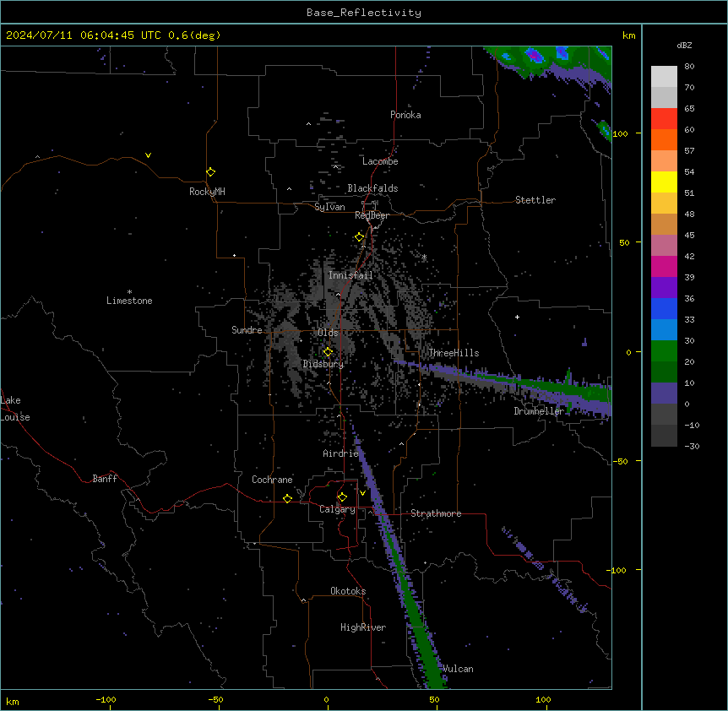The image size is (728, 711).
Task: Select the Lacombe city label
Action: (380, 161)
